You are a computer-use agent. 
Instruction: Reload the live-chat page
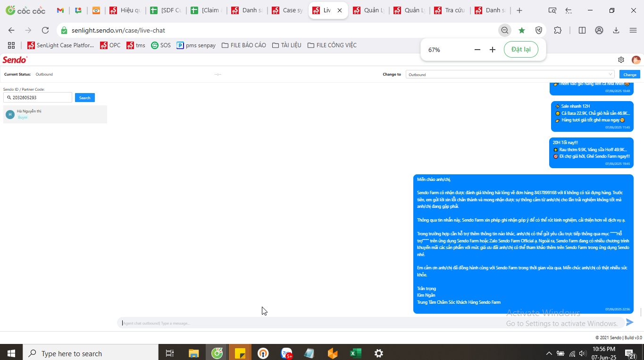coord(45,30)
